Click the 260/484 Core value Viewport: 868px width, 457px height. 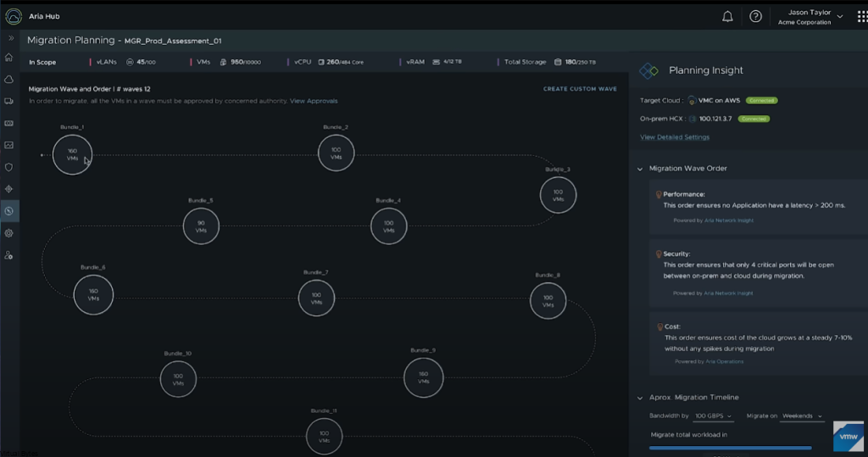(345, 62)
